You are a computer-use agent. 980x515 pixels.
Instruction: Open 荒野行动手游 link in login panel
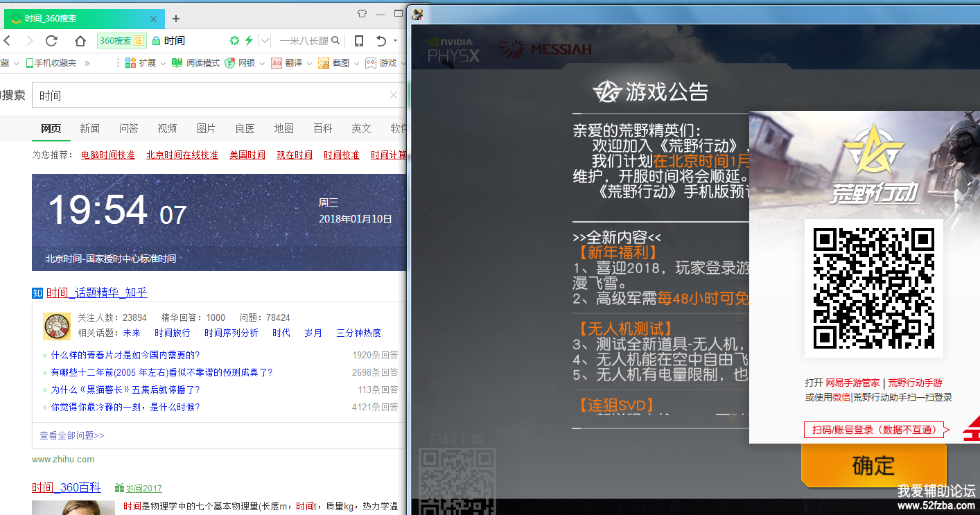916,383
